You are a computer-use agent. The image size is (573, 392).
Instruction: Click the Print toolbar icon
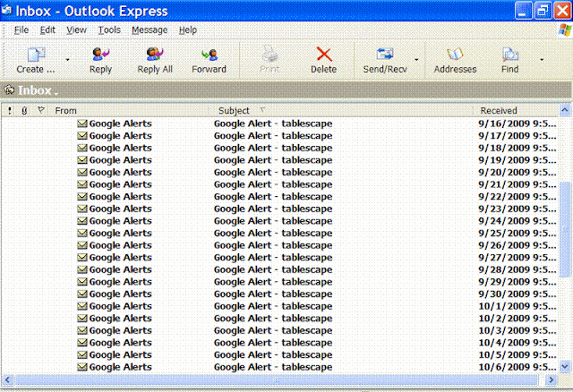[x=269, y=54]
